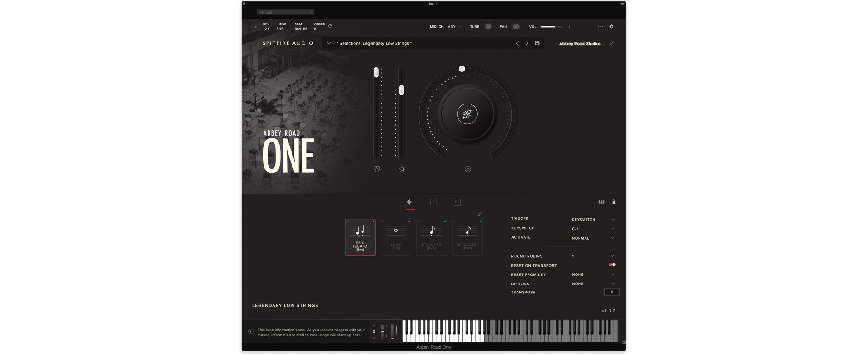Click the refresh icon beside Voices
The image size is (868, 354).
330,26
